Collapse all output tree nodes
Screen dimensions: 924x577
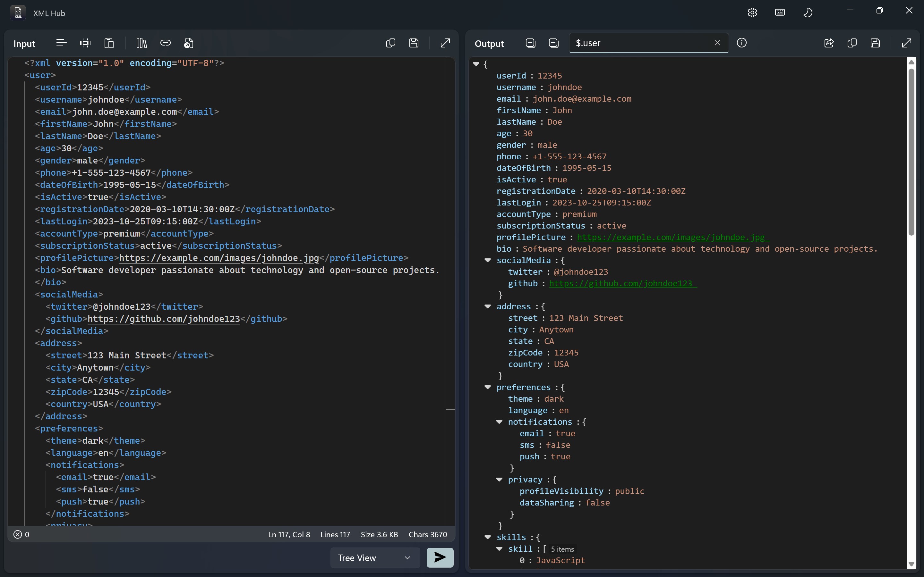point(553,43)
